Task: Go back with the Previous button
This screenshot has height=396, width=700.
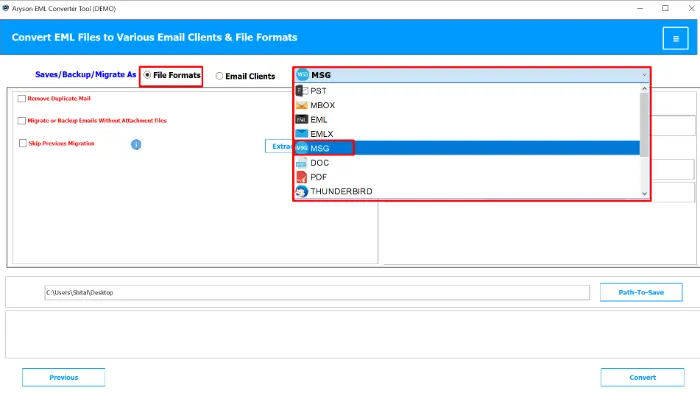Action: click(x=63, y=377)
